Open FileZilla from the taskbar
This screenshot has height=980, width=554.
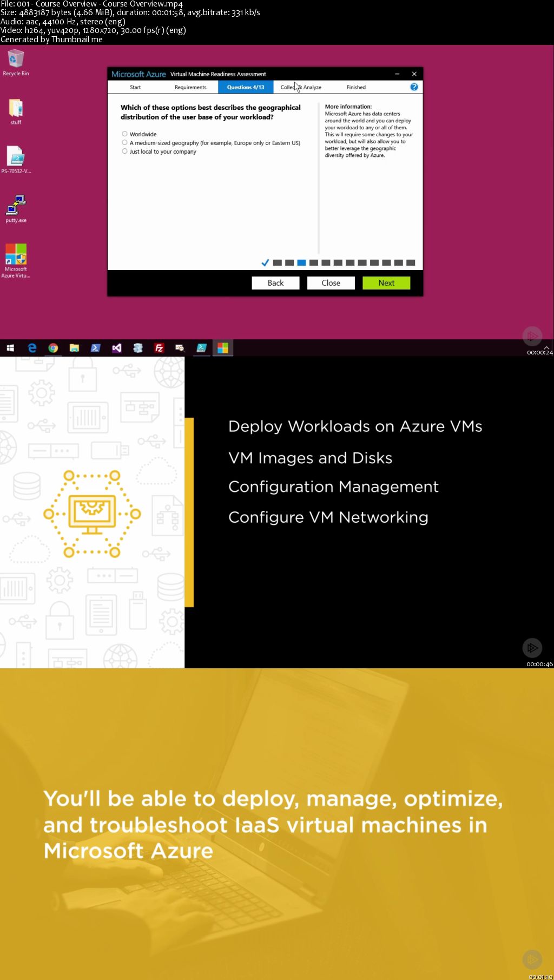159,348
